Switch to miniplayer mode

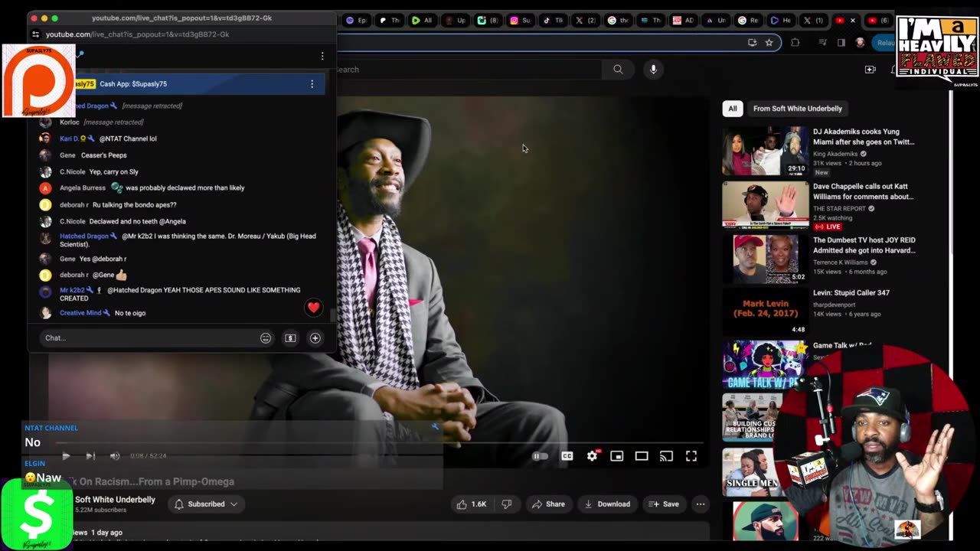click(x=616, y=456)
